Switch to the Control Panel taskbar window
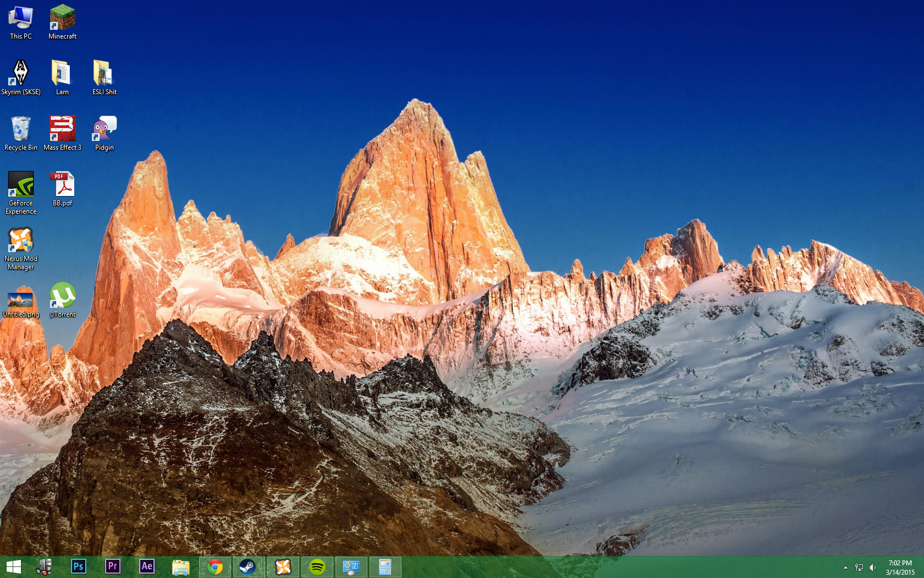The width and height of the screenshot is (924, 578). click(x=351, y=567)
